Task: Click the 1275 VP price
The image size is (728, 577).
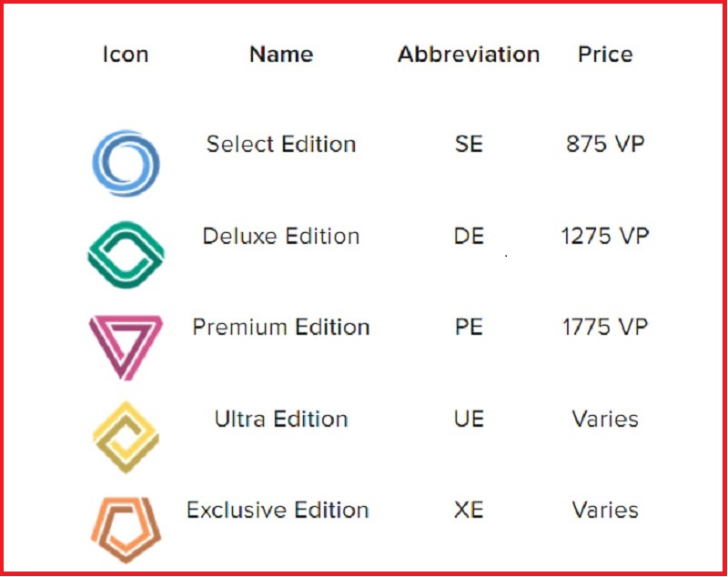Action: tap(605, 236)
